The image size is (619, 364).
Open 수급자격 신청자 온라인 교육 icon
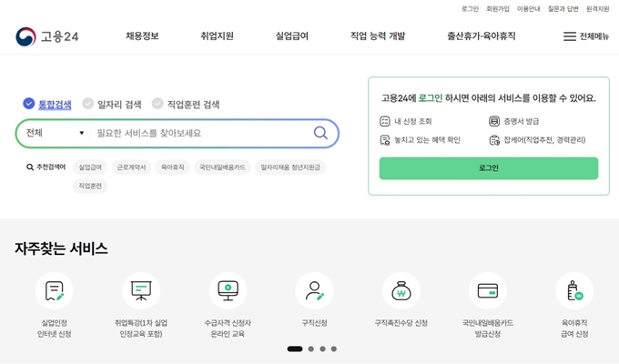pos(228,291)
